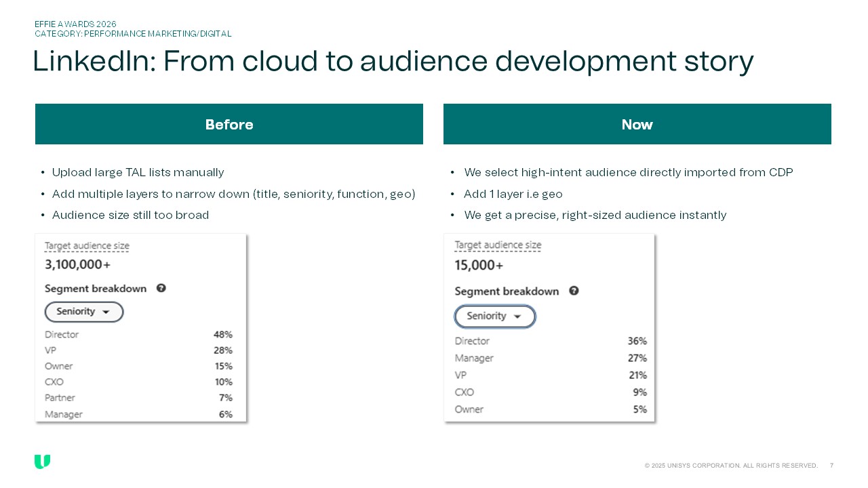The height and width of the screenshot is (488, 868).
Task: Click help icon beside Before panel's Segment breakdown
Action: [x=161, y=288]
